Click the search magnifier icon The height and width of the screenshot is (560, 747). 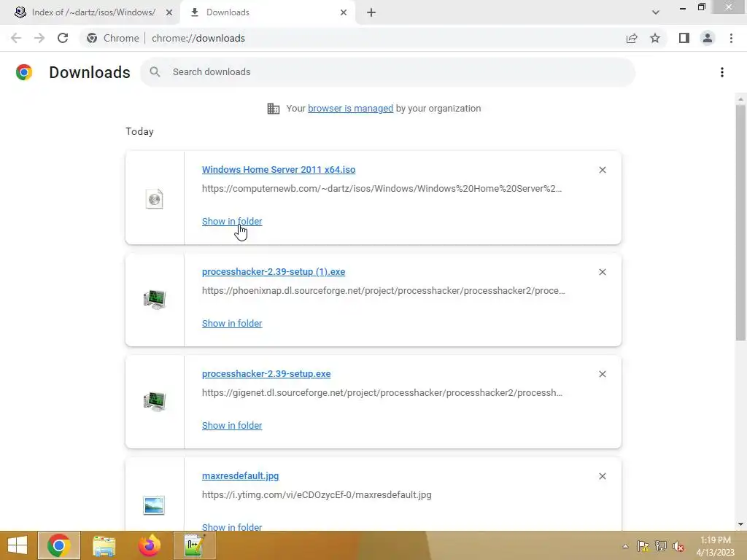coord(155,72)
